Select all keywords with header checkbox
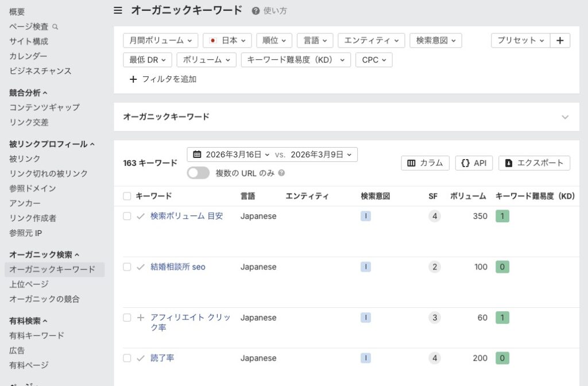Screen dimensions: 588x386 coord(127,195)
